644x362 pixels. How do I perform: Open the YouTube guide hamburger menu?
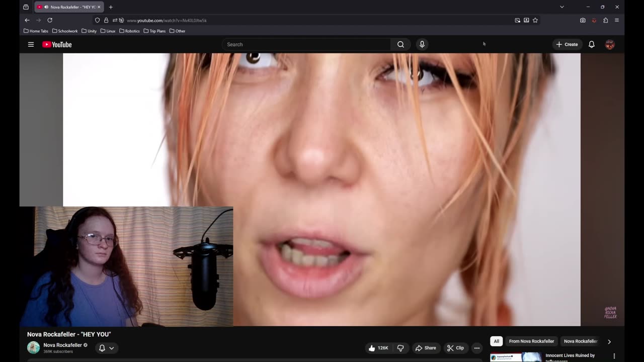click(x=31, y=44)
